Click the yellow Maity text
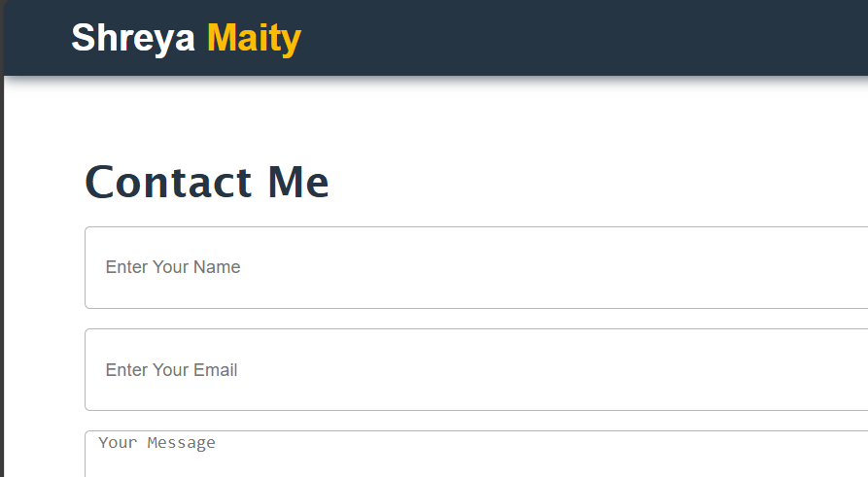 click(254, 38)
